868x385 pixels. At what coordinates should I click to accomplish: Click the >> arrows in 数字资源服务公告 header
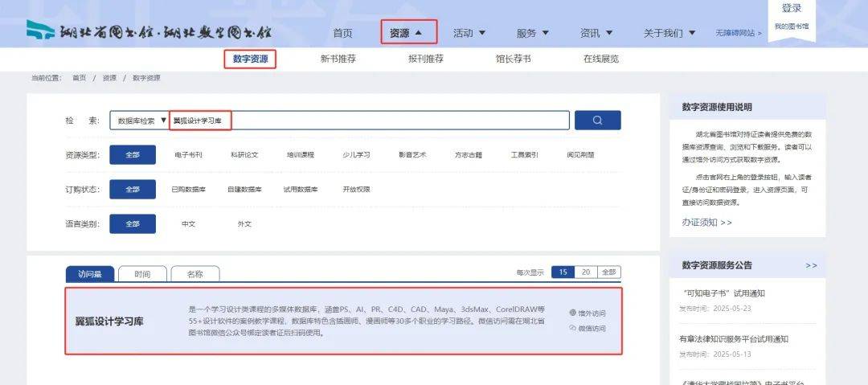point(811,265)
